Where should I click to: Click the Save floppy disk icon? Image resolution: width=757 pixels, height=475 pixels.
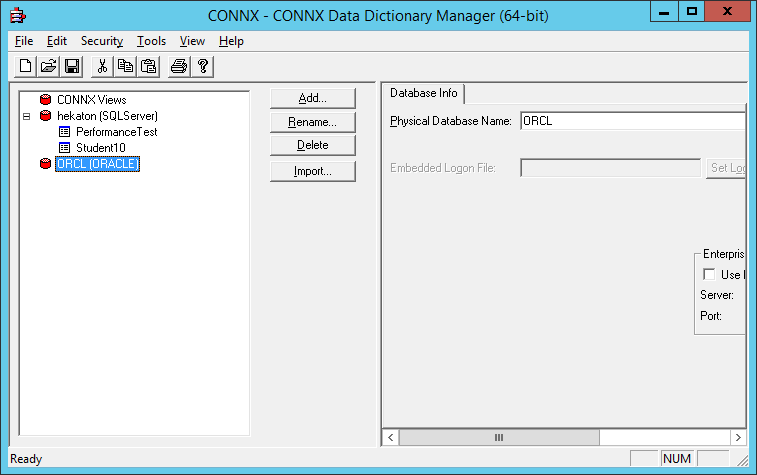click(x=72, y=66)
